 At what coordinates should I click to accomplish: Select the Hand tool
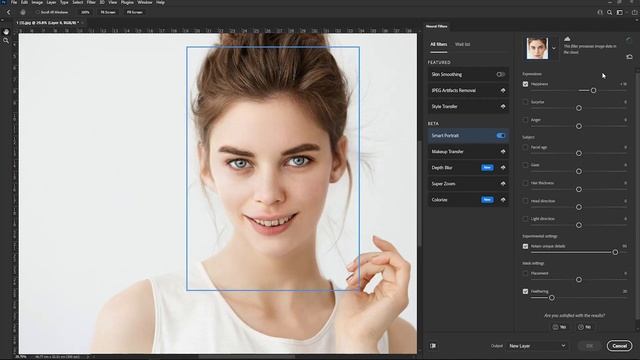[6, 31]
